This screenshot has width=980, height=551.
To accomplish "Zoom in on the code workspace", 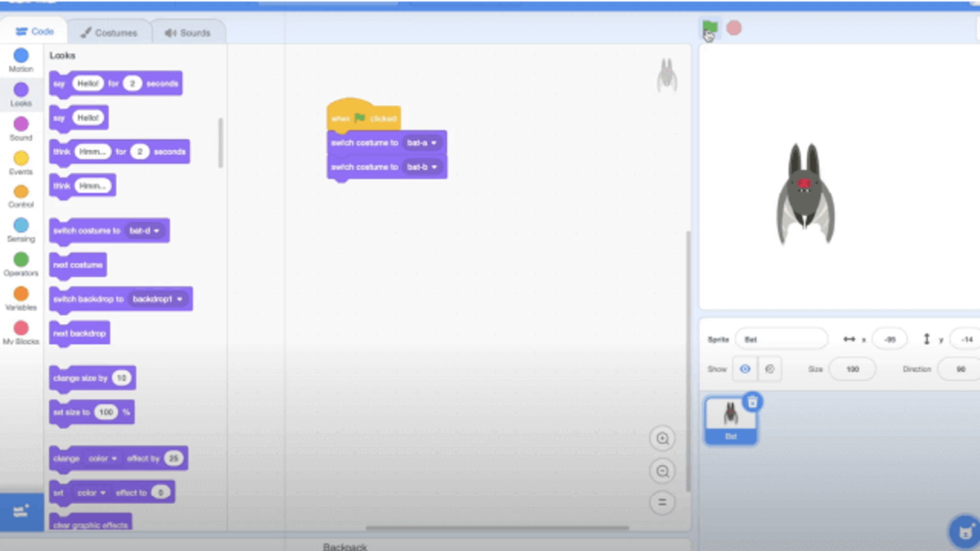I will (662, 439).
